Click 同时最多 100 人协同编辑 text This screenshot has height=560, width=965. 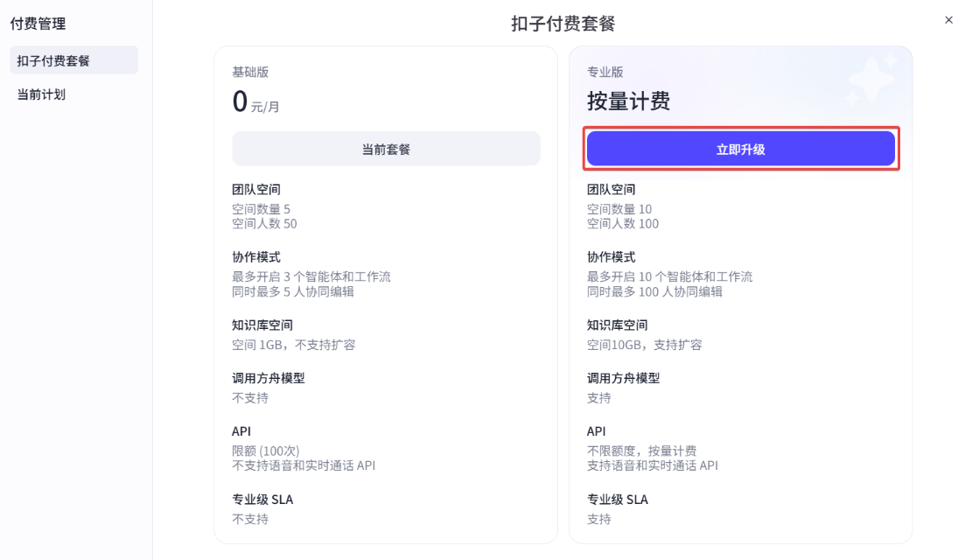[x=654, y=291]
